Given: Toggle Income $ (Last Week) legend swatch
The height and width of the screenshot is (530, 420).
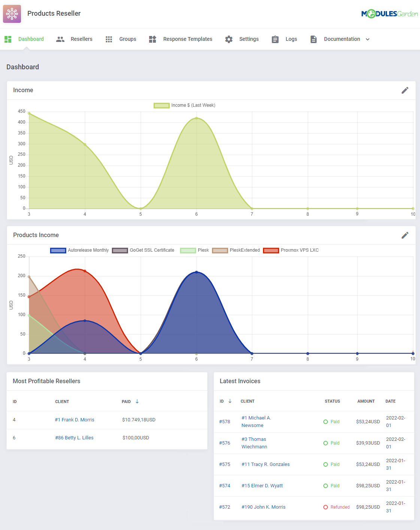Looking at the screenshot, I should point(161,106).
